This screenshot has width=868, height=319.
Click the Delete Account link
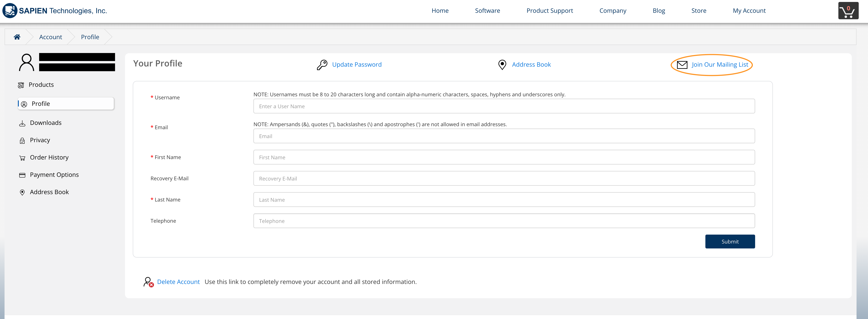pyautogui.click(x=178, y=282)
